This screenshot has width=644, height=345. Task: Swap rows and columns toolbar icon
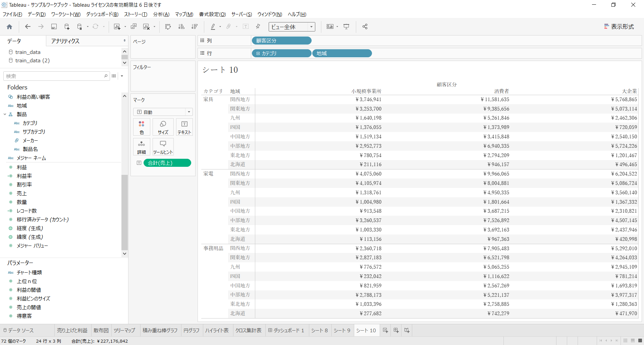(x=168, y=27)
